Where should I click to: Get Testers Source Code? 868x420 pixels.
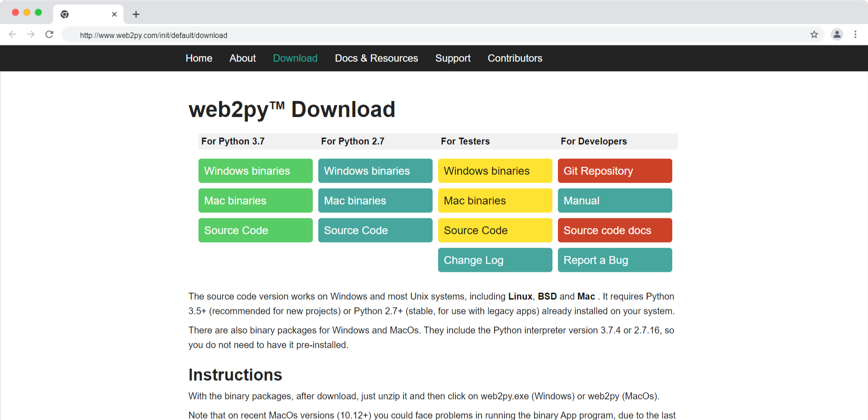coord(495,230)
